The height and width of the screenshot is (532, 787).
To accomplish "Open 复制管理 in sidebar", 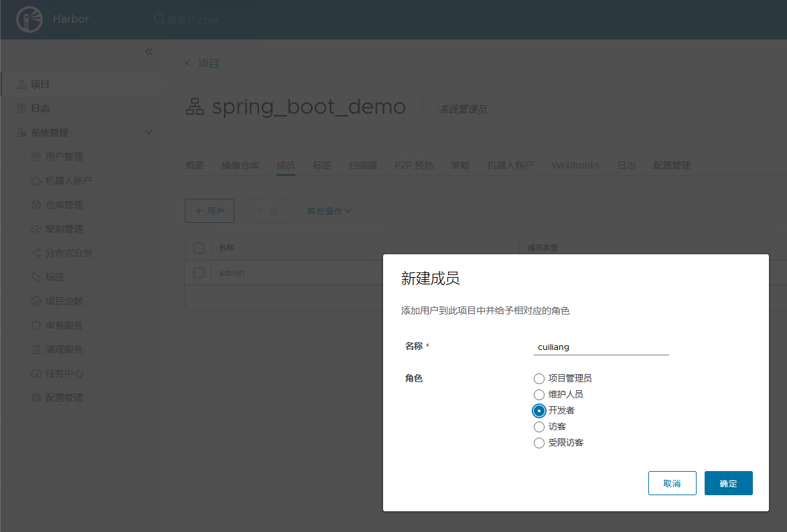I will (x=64, y=229).
